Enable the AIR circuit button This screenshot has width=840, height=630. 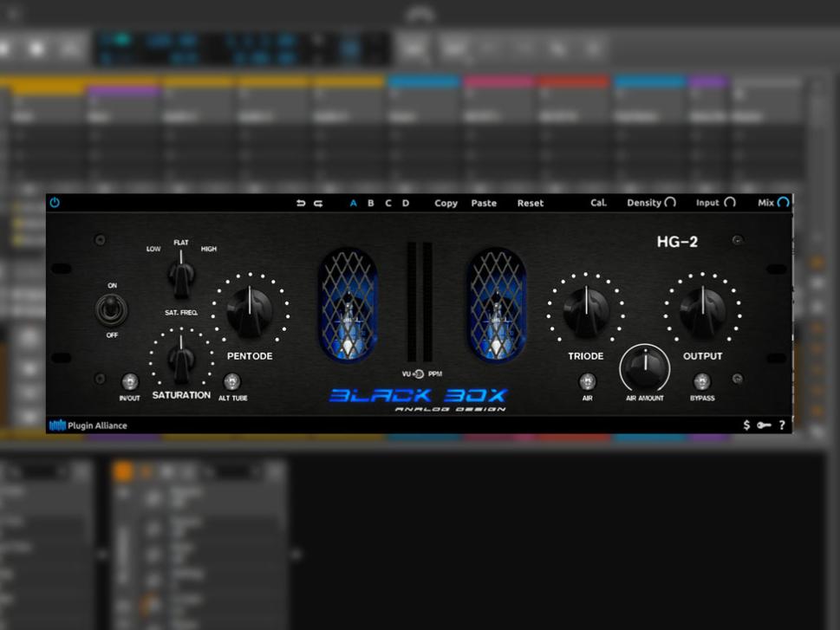click(588, 380)
